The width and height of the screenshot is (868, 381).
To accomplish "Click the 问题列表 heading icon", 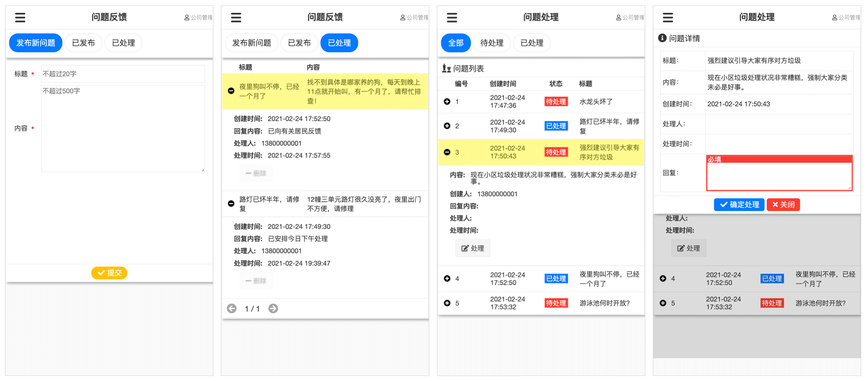I will pyautogui.click(x=446, y=68).
